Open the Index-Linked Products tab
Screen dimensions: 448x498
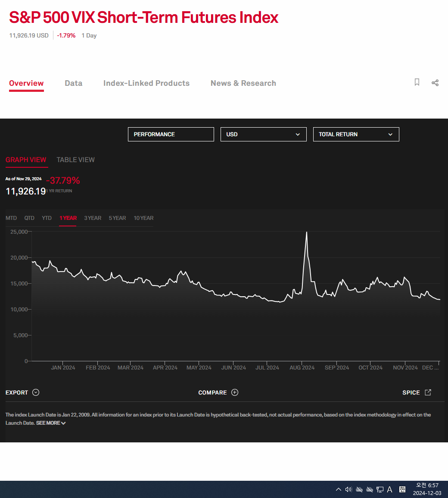(146, 83)
